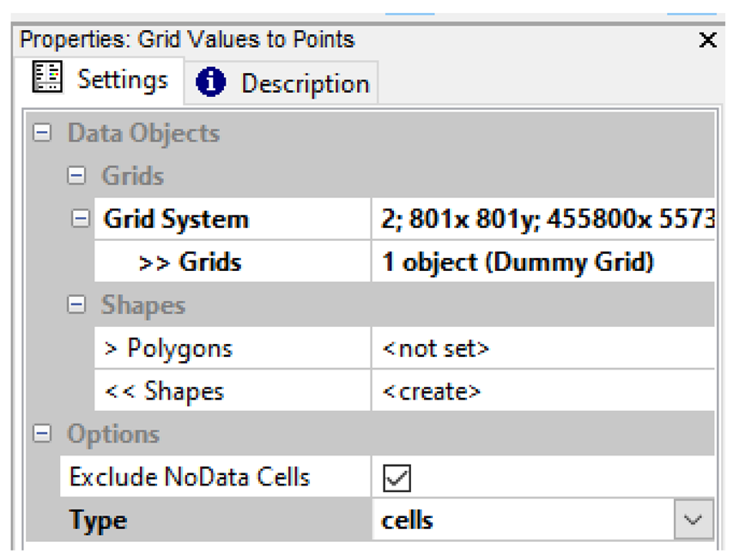Image resolution: width=739 pixels, height=560 pixels.
Task: Select the '<< Shapes' property label
Action: pos(164,392)
